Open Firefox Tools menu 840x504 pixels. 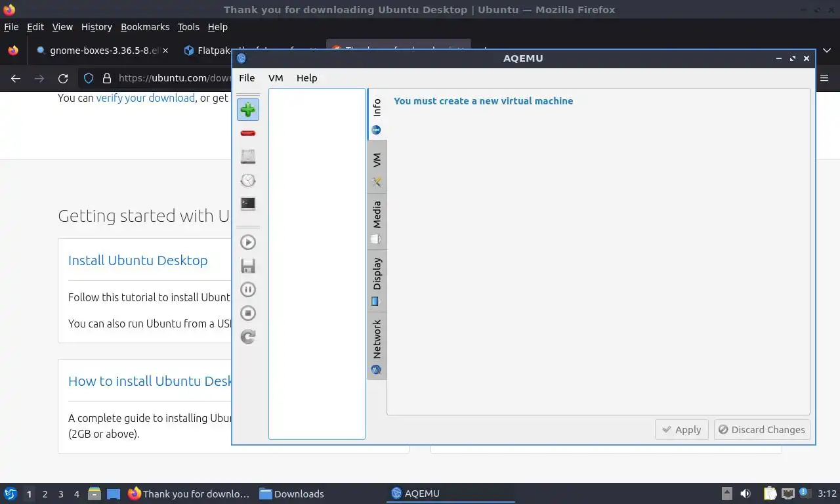tap(188, 27)
